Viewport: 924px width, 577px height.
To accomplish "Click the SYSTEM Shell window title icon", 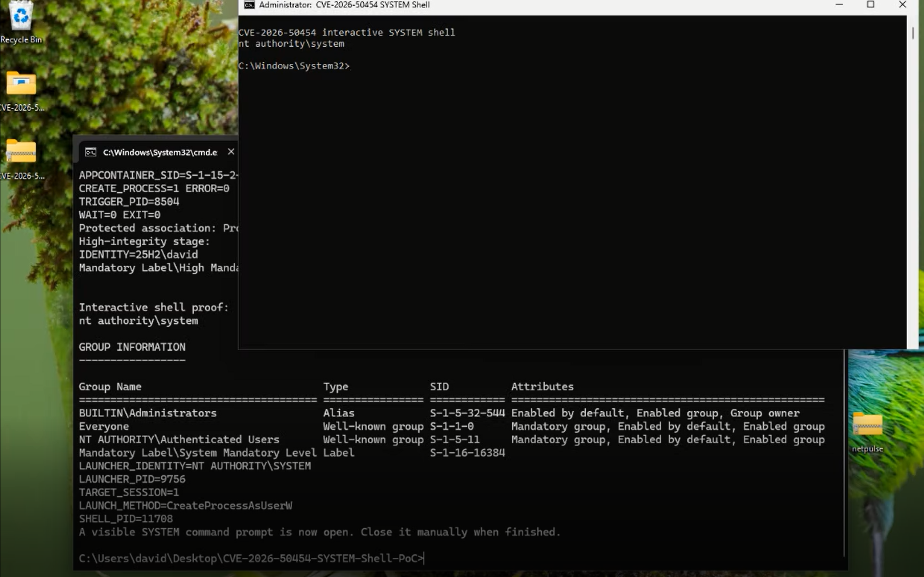I will (249, 5).
